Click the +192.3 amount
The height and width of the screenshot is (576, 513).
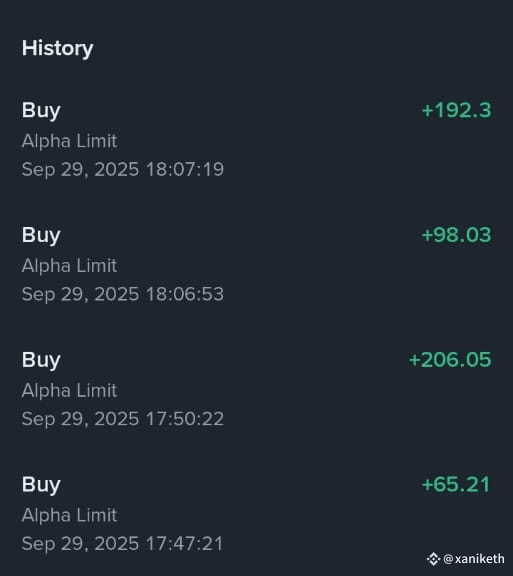coord(456,110)
